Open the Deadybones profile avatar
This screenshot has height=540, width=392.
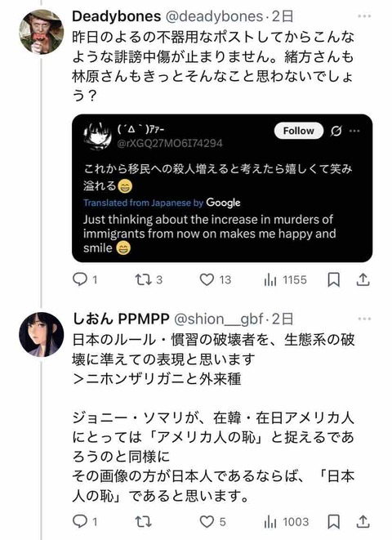[x=42, y=32]
